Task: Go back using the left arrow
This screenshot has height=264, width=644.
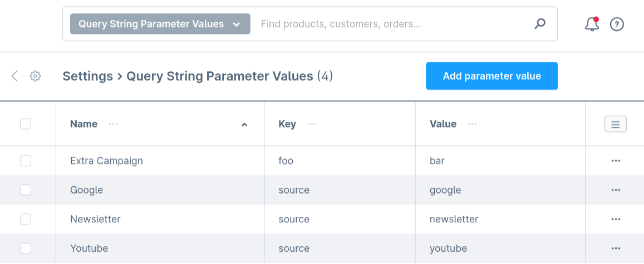Action: tap(15, 76)
